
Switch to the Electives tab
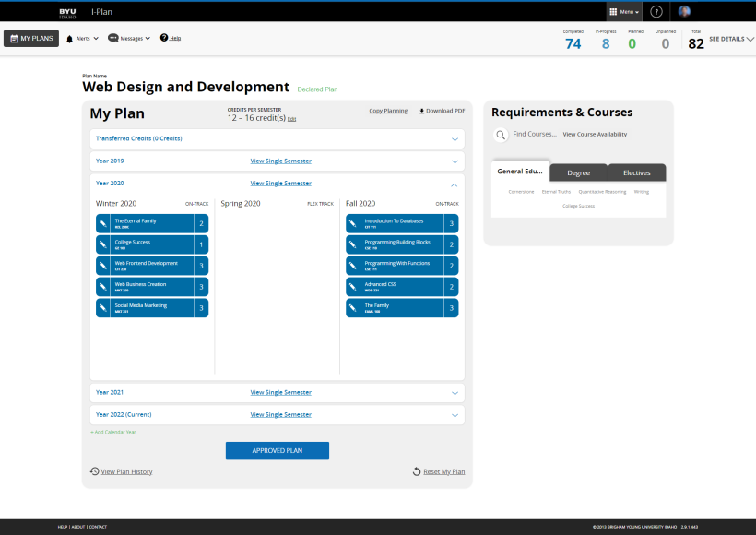[x=636, y=172]
